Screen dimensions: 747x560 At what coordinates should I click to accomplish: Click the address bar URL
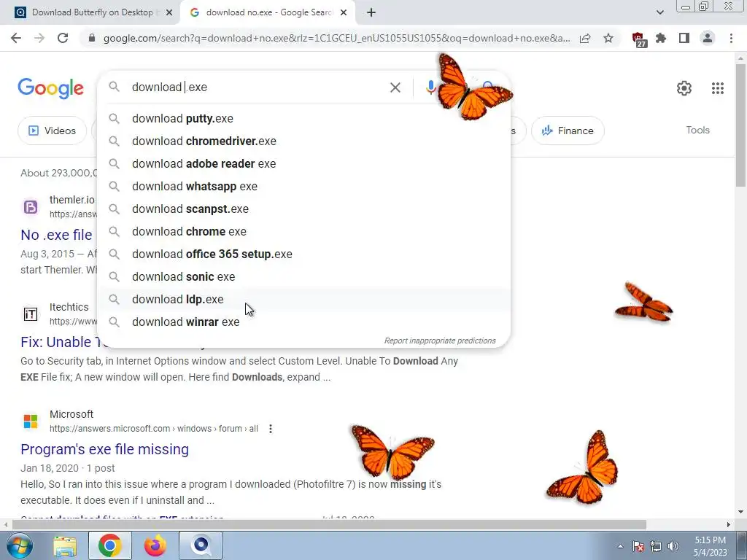point(336,38)
